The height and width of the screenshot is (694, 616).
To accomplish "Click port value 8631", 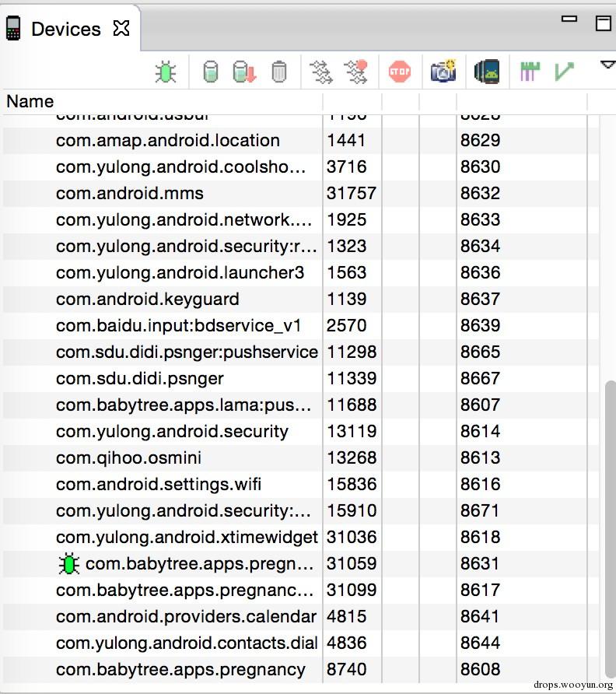I will pos(480,564).
